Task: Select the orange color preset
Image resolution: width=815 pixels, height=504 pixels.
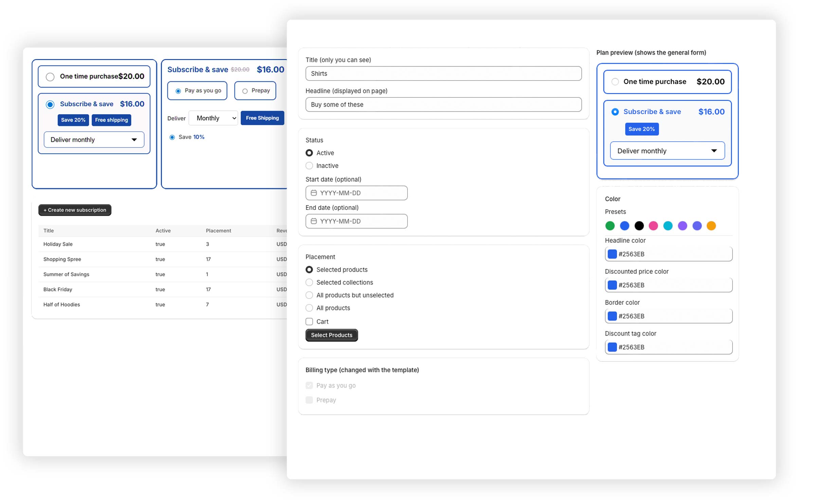Action: point(711,226)
